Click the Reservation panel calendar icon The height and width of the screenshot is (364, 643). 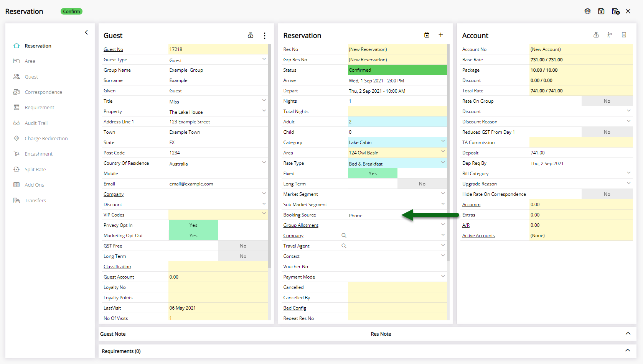pyautogui.click(x=427, y=35)
